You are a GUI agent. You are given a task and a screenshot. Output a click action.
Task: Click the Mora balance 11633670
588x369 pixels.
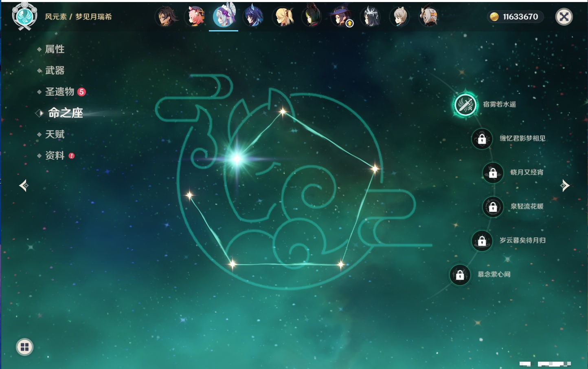pos(515,17)
